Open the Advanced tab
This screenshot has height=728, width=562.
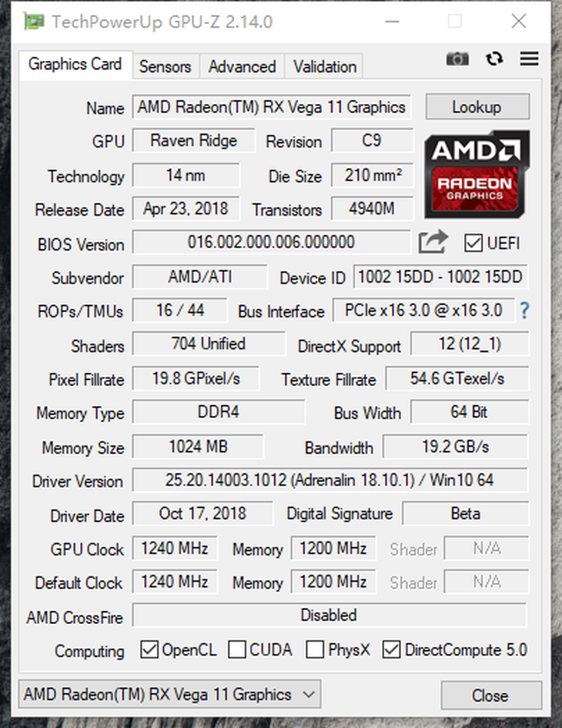tap(242, 66)
